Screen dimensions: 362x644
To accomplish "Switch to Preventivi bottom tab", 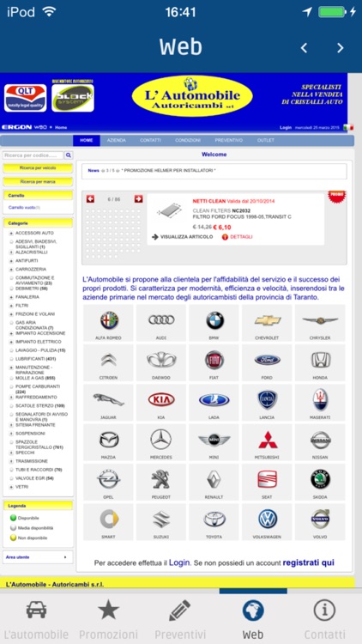I will click(x=180, y=618).
